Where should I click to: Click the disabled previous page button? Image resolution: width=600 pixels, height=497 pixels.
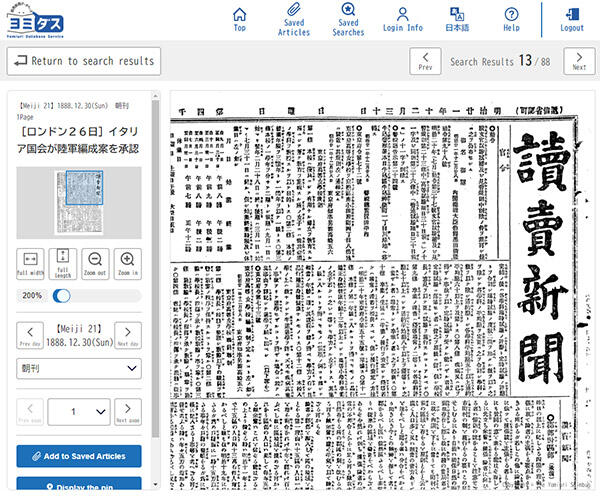pyautogui.click(x=30, y=412)
